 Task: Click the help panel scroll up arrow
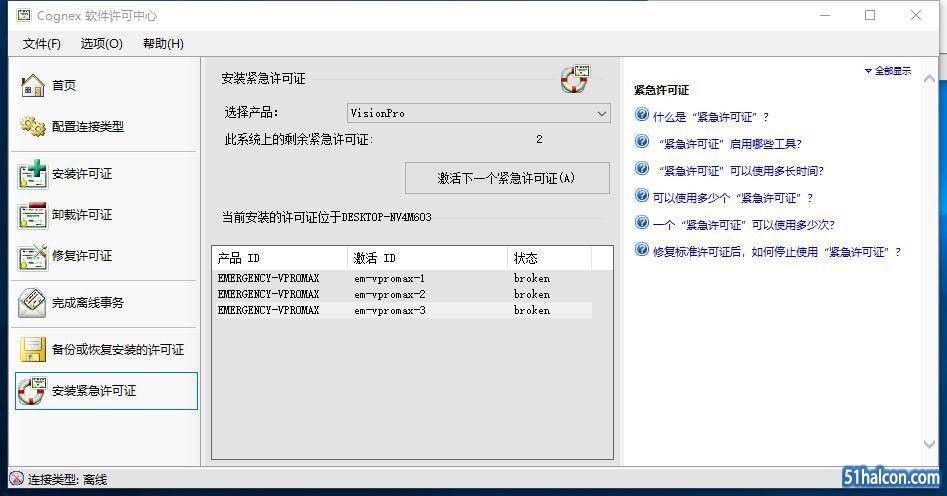[929, 79]
